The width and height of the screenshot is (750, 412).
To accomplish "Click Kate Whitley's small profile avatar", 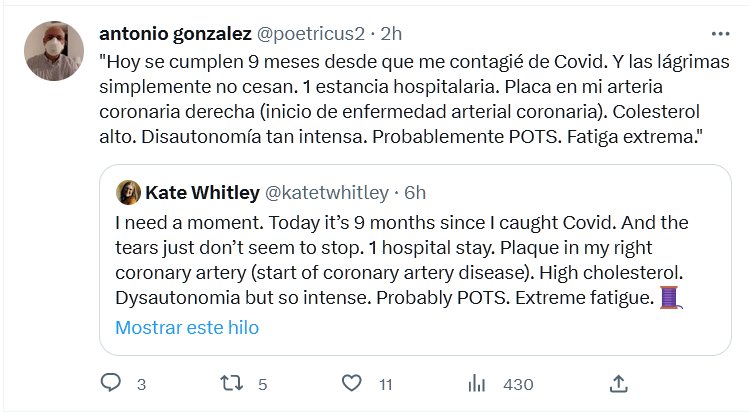I will [128, 192].
